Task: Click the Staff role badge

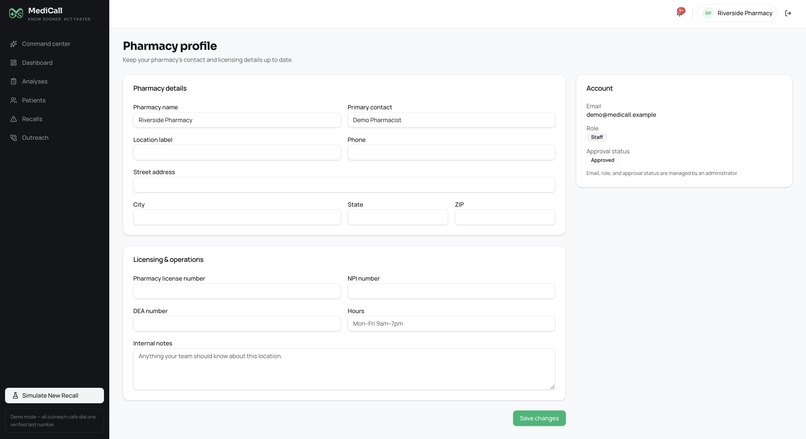Action: tap(597, 137)
